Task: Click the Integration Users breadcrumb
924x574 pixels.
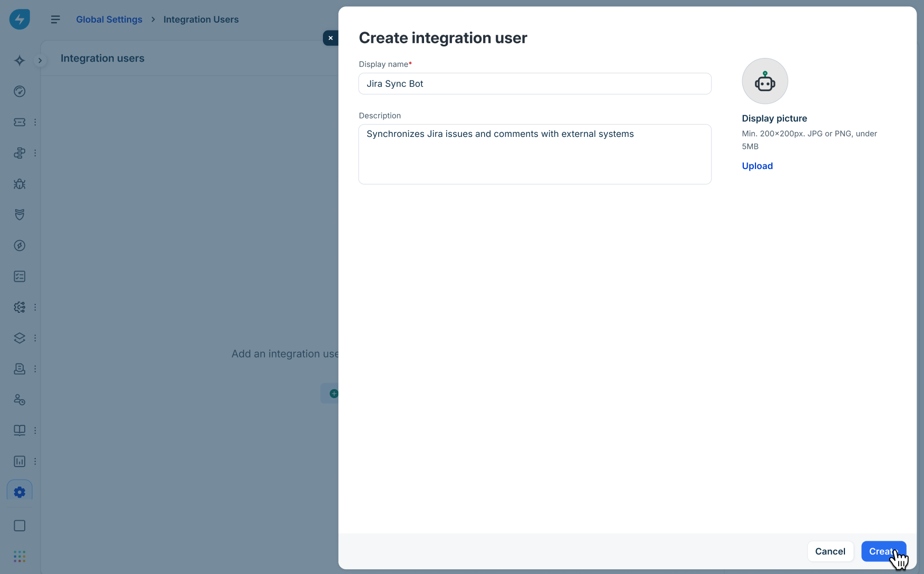Action: click(x=201, y=19)
